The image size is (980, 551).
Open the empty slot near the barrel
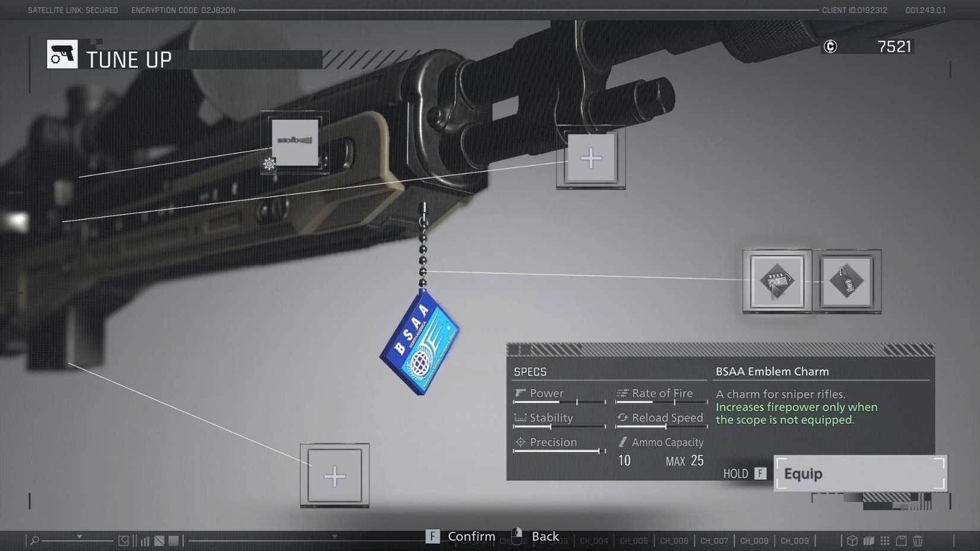[590, 158]
